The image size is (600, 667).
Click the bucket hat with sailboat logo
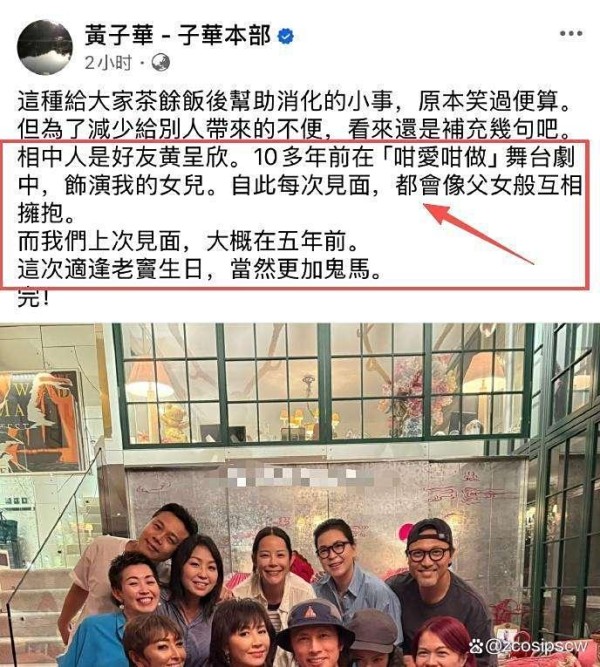(315, 619)
